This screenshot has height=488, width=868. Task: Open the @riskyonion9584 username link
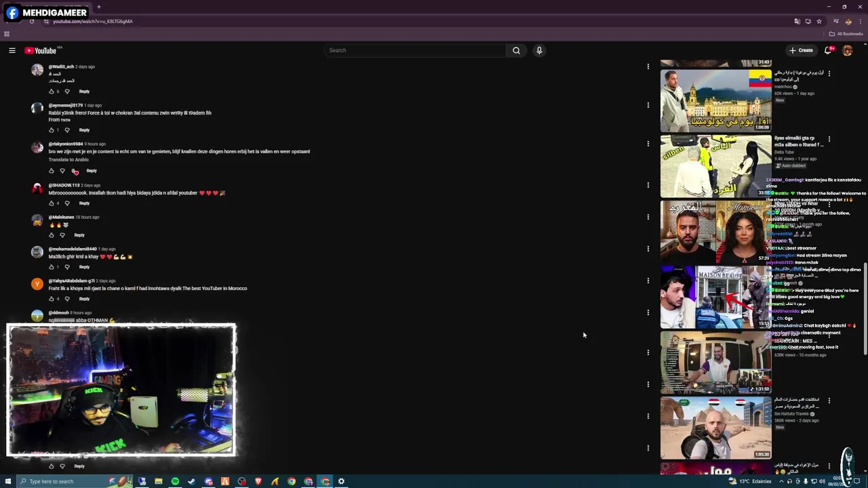(66, 144)
